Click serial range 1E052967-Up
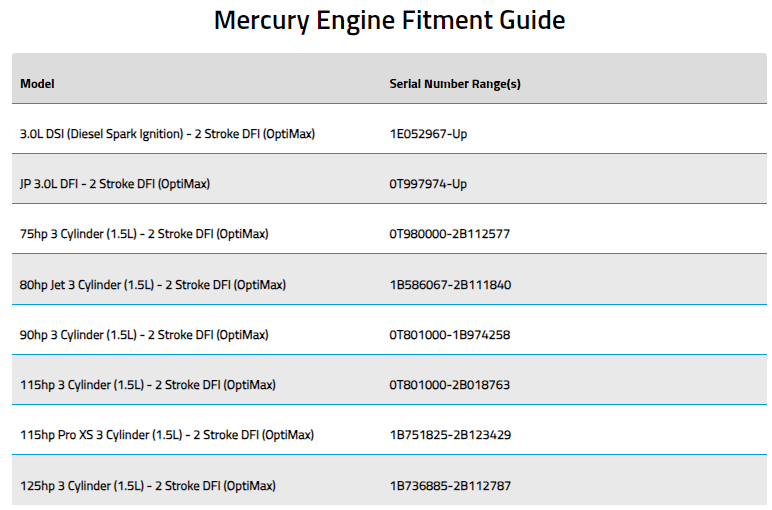This screenshot has height=510, width=772. coord(428,134)
